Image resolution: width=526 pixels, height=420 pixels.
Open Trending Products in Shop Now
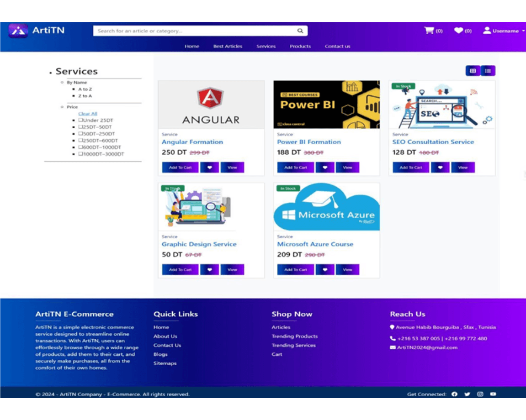point(295,336)
